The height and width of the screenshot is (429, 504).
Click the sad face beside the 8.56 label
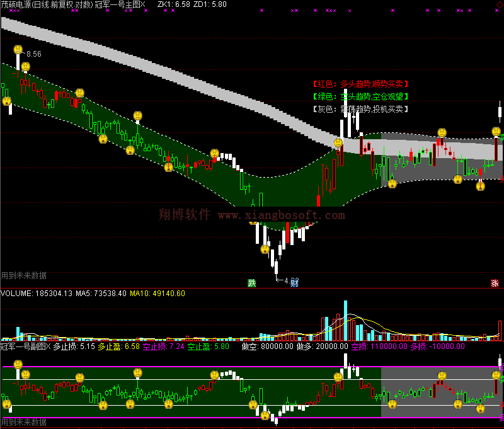pyautogui.click(x=18, y=50)
